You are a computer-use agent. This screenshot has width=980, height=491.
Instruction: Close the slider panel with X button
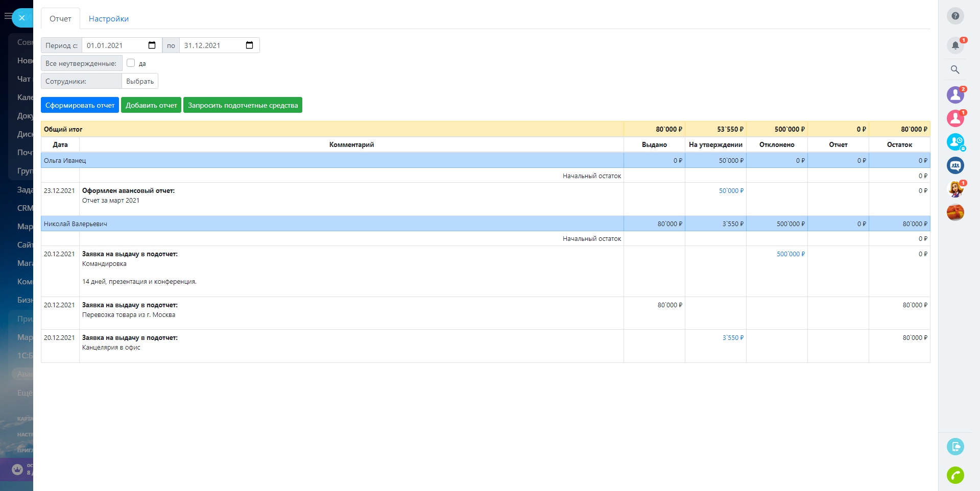22,18
